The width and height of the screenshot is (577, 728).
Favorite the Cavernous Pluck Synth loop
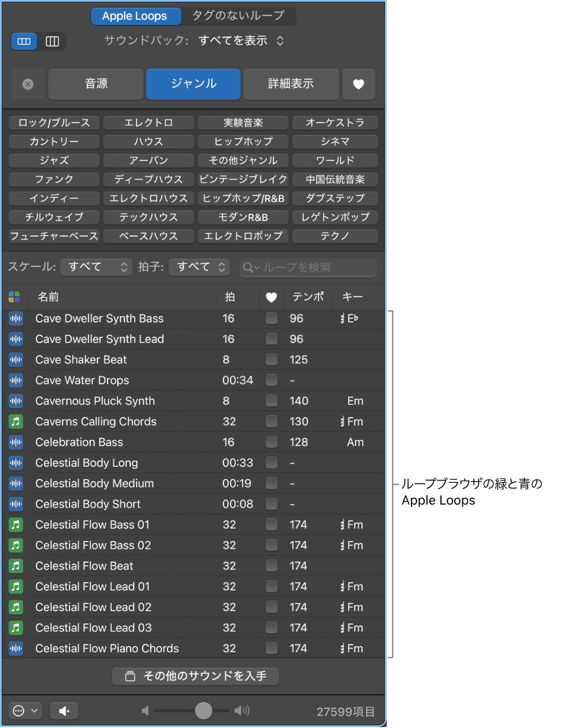[x=271, y=401]
